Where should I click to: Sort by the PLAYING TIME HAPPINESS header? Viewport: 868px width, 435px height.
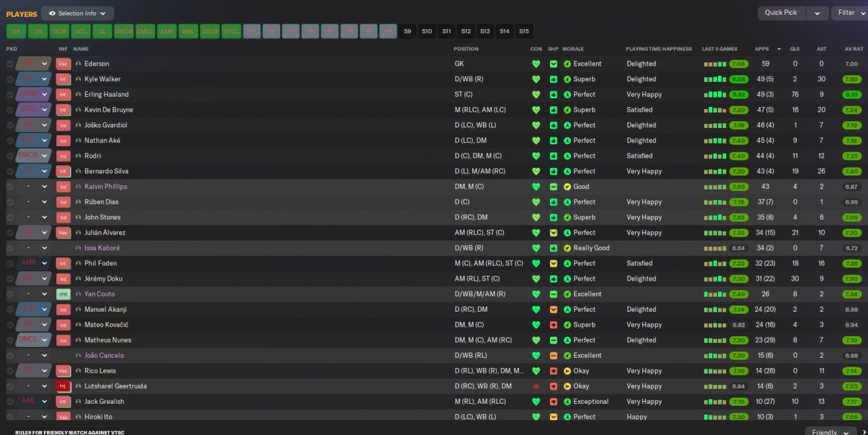(x=658, y=49)
